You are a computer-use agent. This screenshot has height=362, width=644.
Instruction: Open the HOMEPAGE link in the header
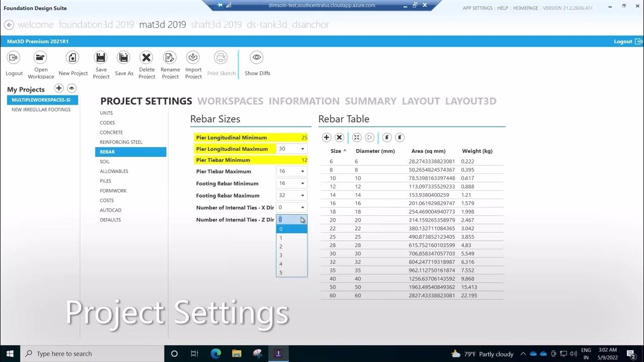525,8
